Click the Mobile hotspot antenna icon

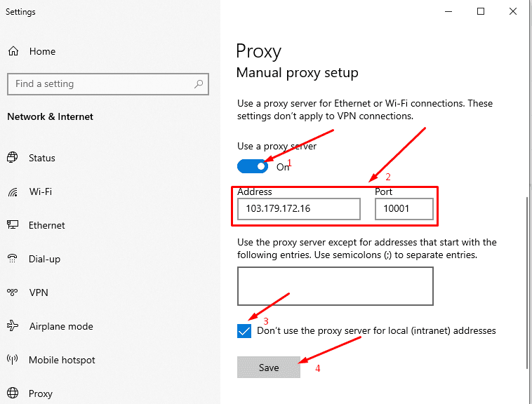pyautogui.click(x=13, y=359)
